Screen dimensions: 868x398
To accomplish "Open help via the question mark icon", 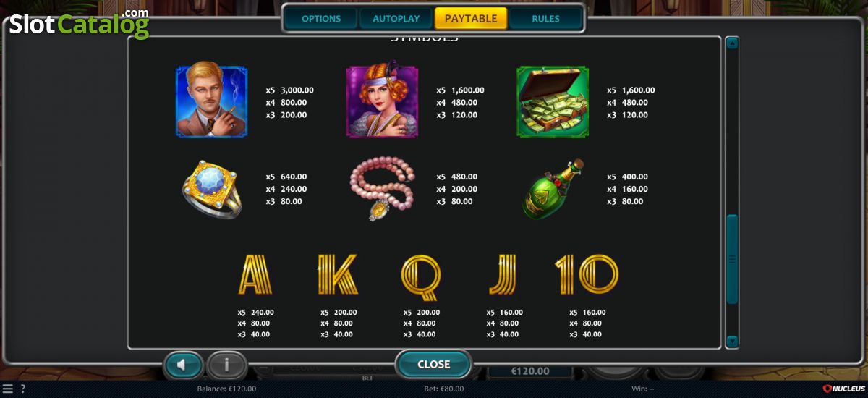I will click(x=22, y=389).
